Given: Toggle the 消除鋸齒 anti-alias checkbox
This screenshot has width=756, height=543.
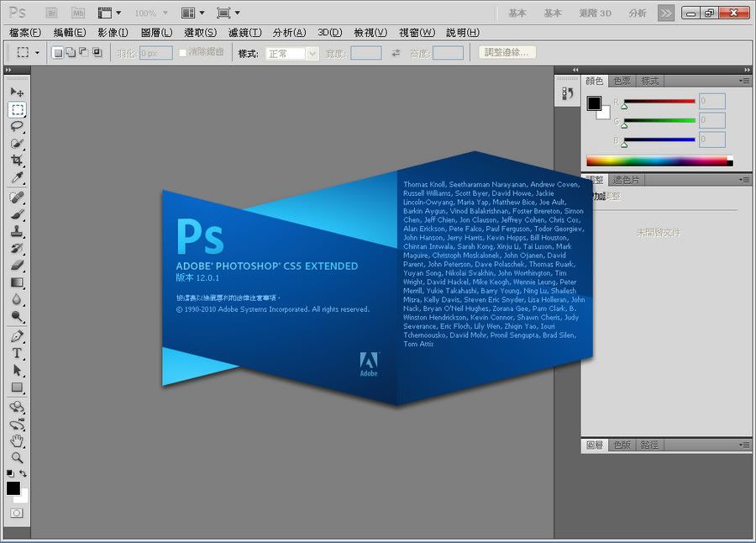Looking at the screenshot, I should pos(183,53).
